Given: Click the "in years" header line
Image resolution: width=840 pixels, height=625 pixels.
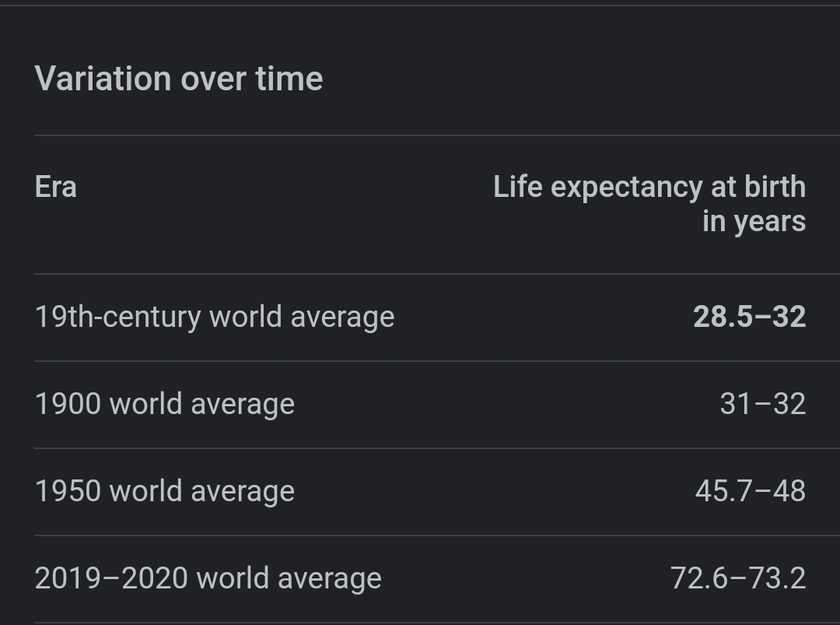Looking at the screenshot, I should pyautogui.click(x=753, y=221).
